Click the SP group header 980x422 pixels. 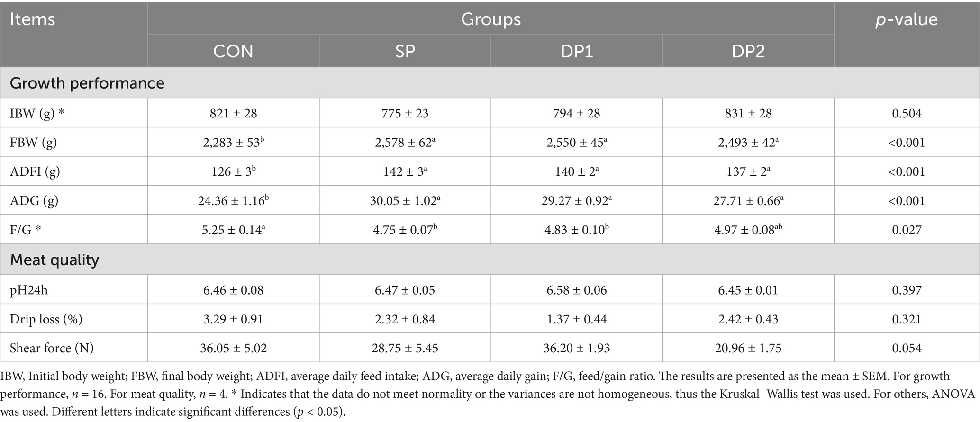coord(405,51)
